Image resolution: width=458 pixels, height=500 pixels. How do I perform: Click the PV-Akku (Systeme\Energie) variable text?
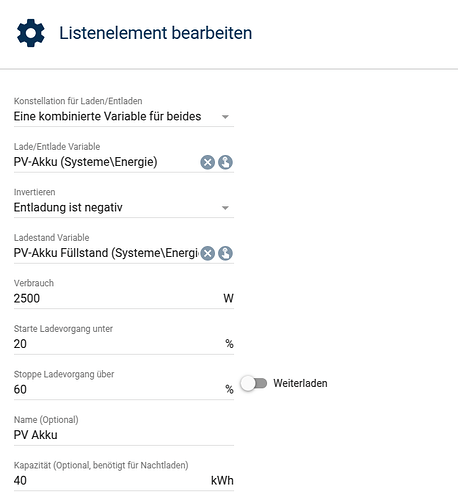[x=85, y=162]
